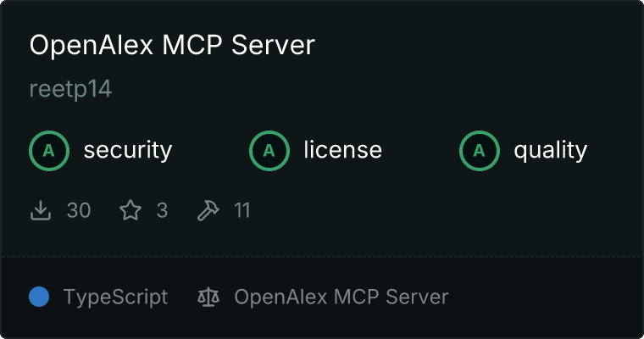Click the tools count 11

[x=242, y=210]
